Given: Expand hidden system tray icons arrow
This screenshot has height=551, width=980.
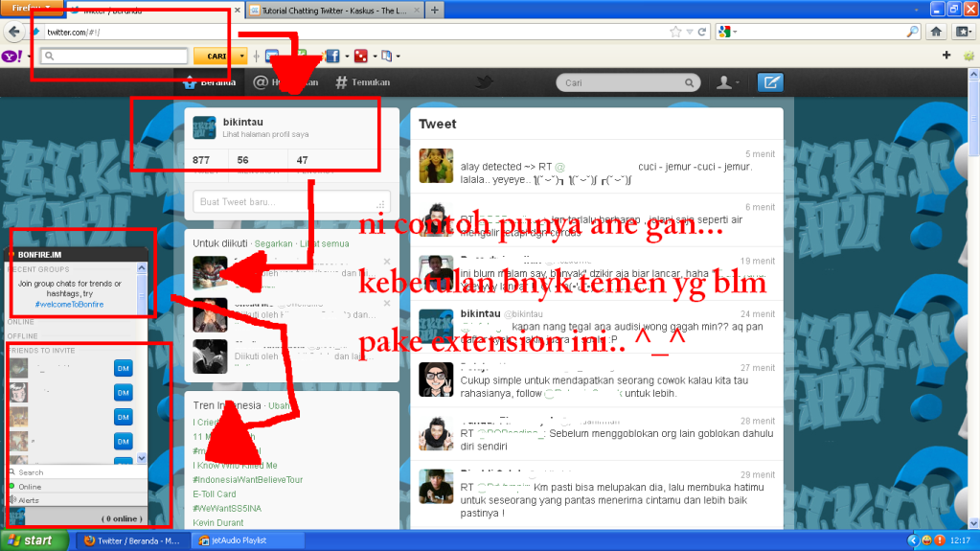Looking at the screenshot, I should (913, 540).
